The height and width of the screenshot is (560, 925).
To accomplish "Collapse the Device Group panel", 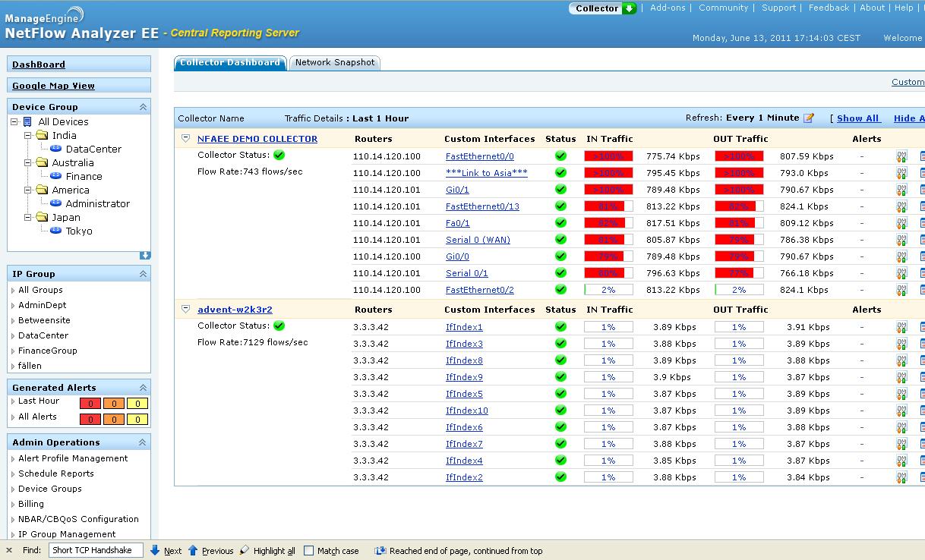I will [x=143, y=107].
